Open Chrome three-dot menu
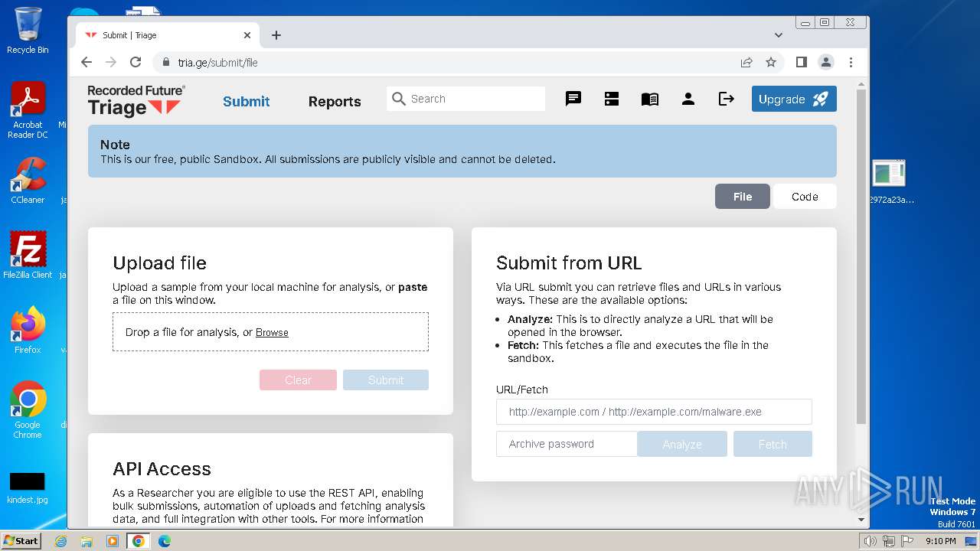 click(x=851, y=63)
